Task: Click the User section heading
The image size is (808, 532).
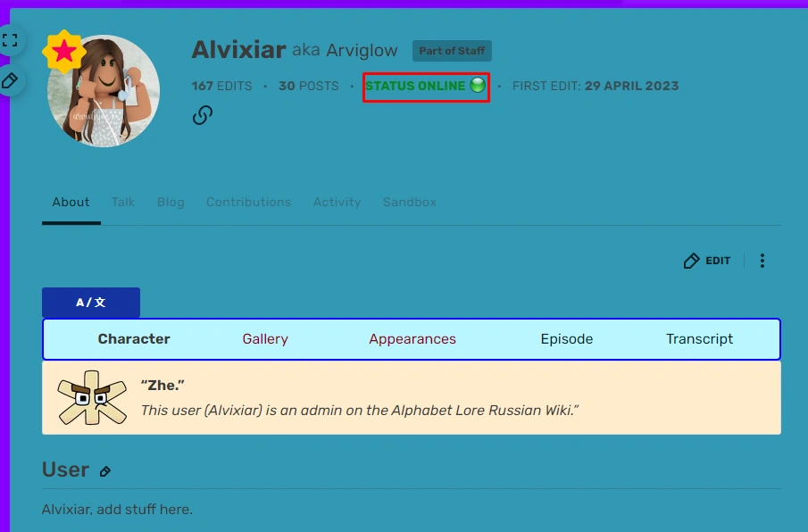Action: (65, 470)
